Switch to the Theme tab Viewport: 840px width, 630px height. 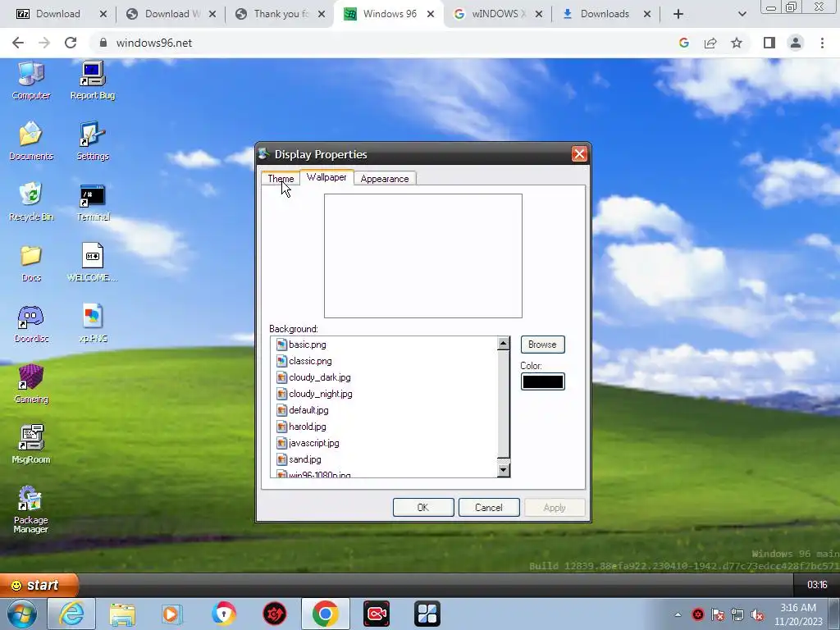tap(281, 178)
